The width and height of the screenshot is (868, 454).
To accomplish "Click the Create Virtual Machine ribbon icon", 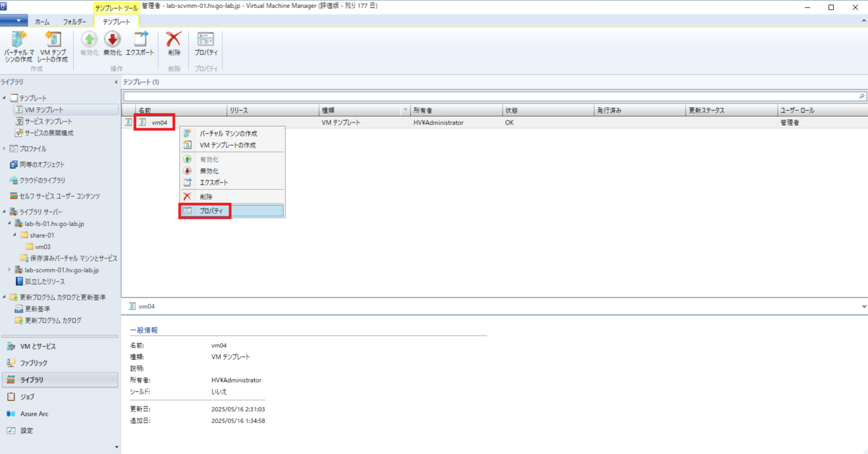I will click(x=19, y=46).
